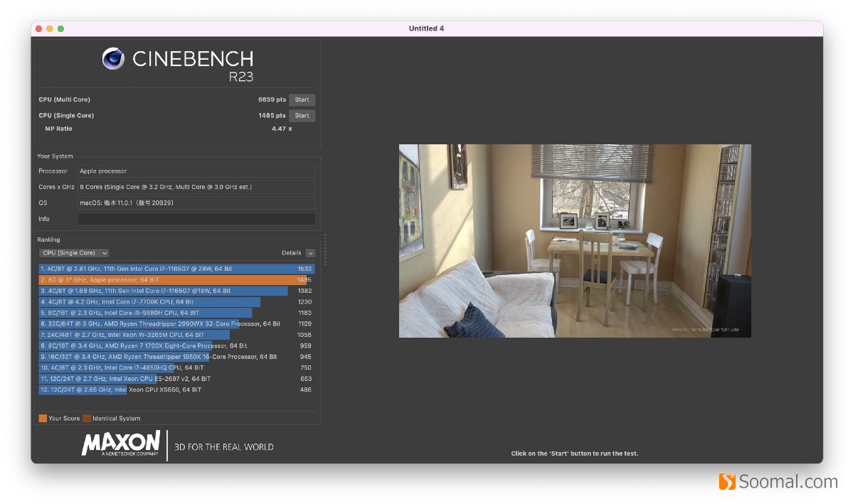Click the OS field showing macOS 11.0.1
Viewport: 853px width, 504px height.
coord(196,203)
